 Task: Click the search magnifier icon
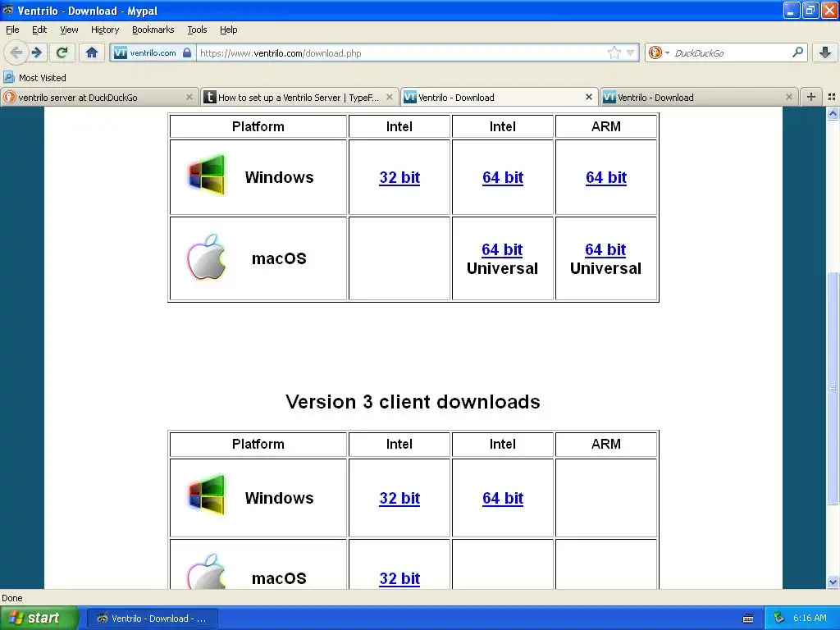pos(797,52)
